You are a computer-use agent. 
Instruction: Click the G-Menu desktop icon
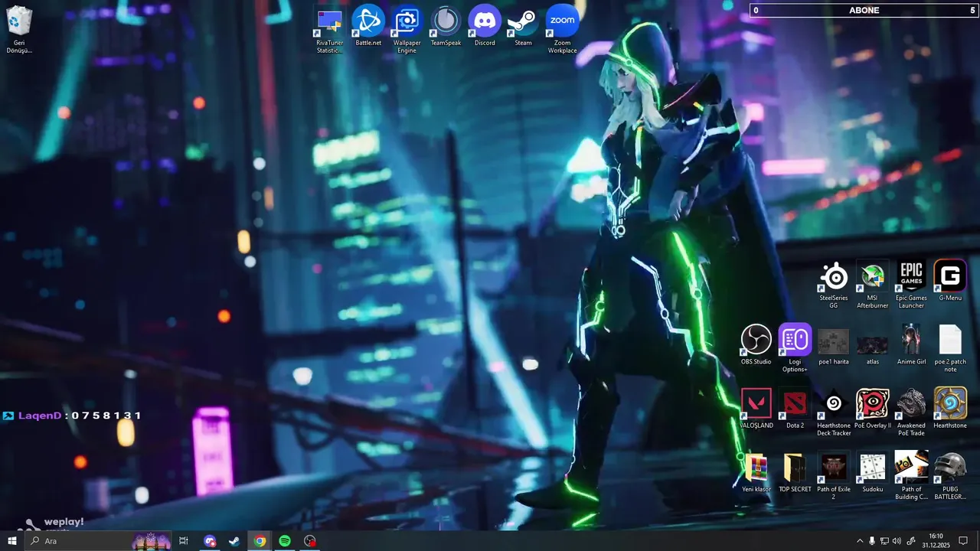point(950,281)
